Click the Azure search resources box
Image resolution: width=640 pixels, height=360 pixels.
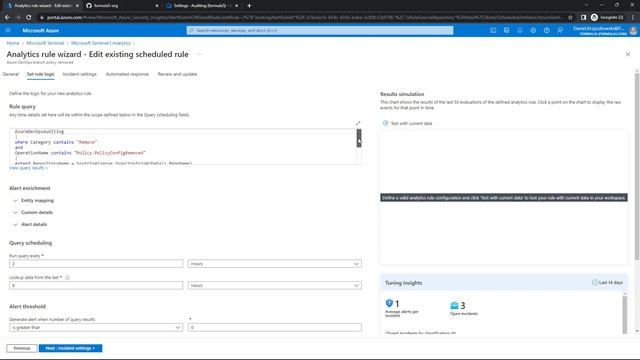pyautogui.click(x=320, y=30)
